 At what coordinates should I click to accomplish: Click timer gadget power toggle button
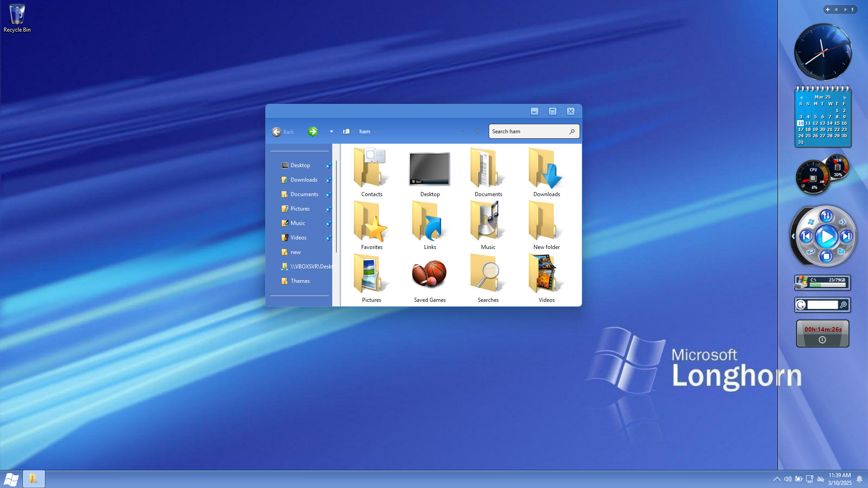[822, 340]
